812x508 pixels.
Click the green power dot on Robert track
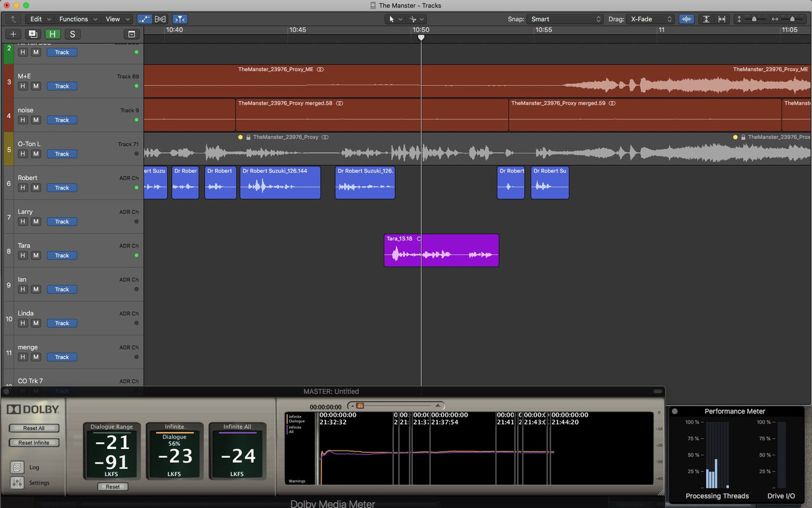136,188
